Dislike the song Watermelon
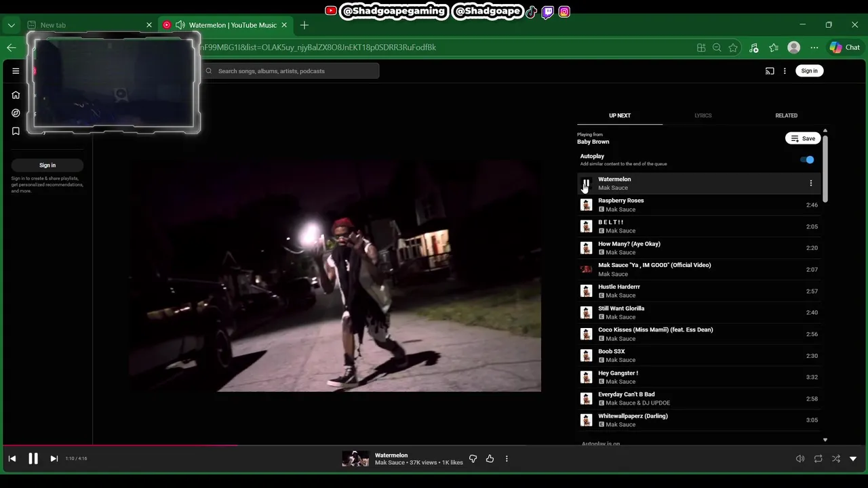The height and width of the screenshot is (488, 868). [x=473, y=459]
